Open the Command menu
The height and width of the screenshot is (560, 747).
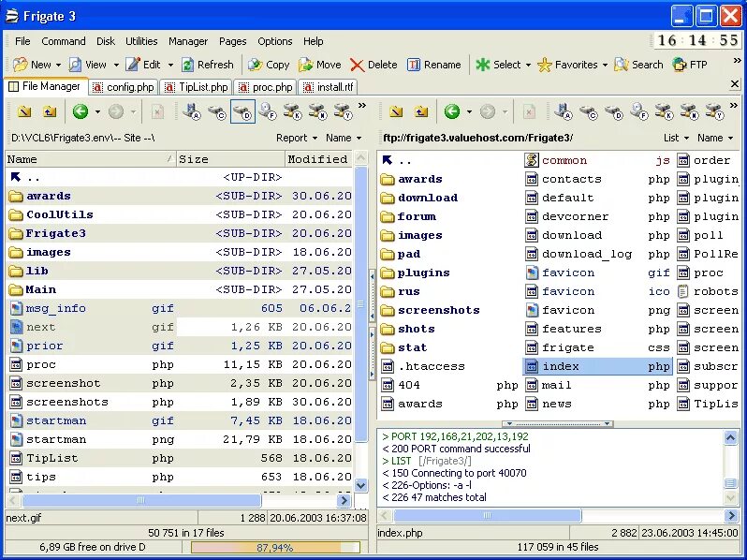tap(64, 41)
